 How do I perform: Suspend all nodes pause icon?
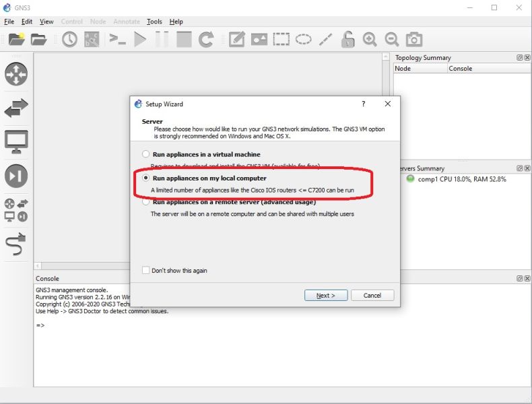tap(162, 39)
